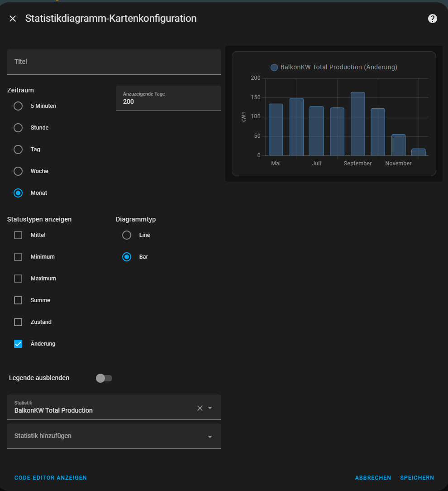Select the Stunde period option
Screen dimensions: 448x491
tap(18, 128)
